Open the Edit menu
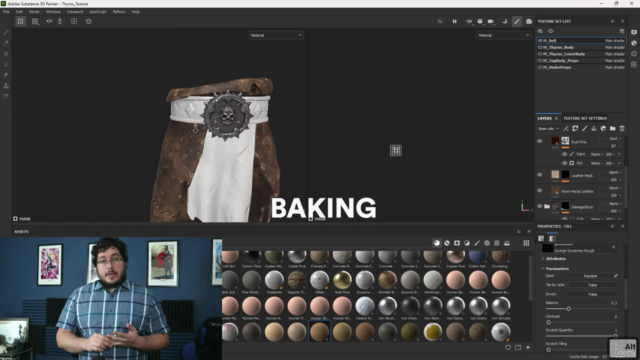 (19, 12)
